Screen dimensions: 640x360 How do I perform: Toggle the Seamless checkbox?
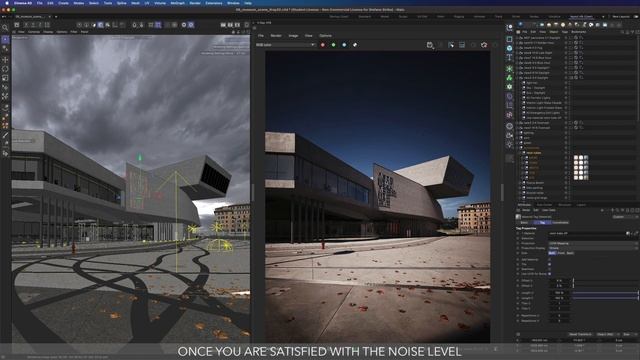pos(549,269)
